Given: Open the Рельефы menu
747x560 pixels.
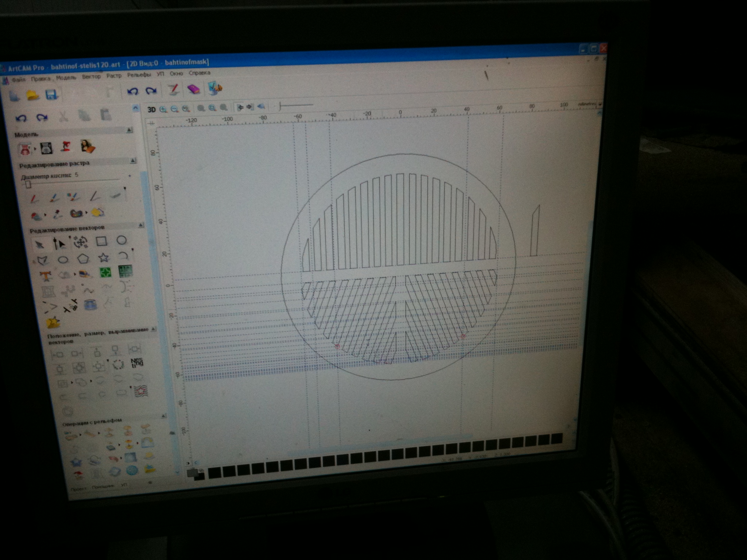Looking at the screenshot, I should 139,75.
